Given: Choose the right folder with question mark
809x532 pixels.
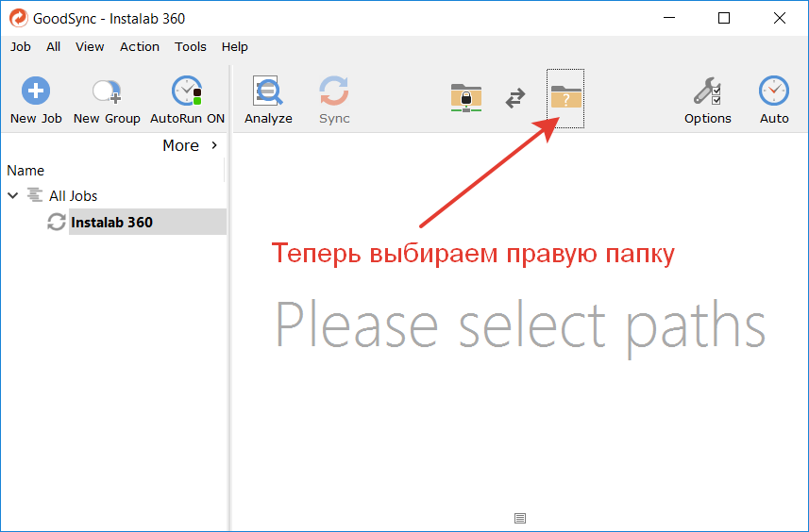Looking at the screenshot, I should [565, 98].
